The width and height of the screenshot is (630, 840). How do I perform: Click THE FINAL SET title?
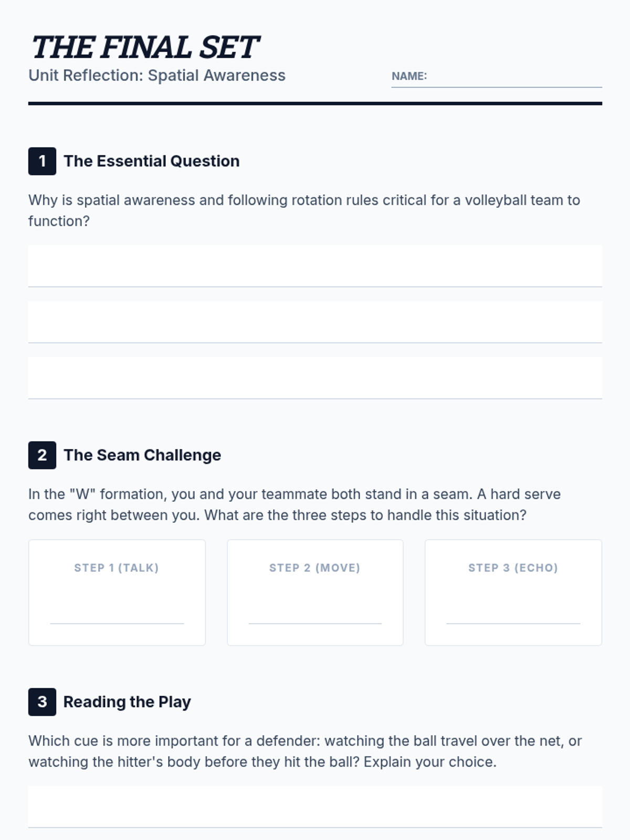pyautogui.click(x=144, y=47)
